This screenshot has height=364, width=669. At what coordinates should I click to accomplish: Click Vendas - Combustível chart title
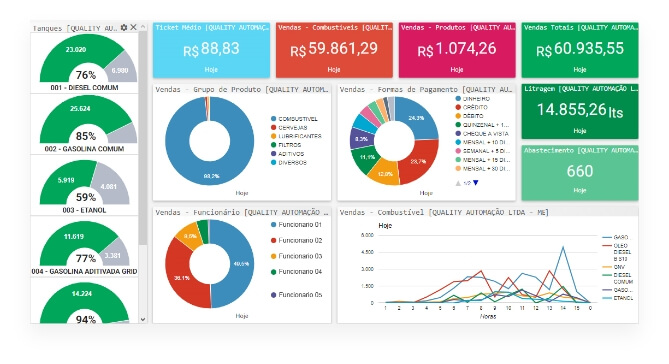pos(444,212)
